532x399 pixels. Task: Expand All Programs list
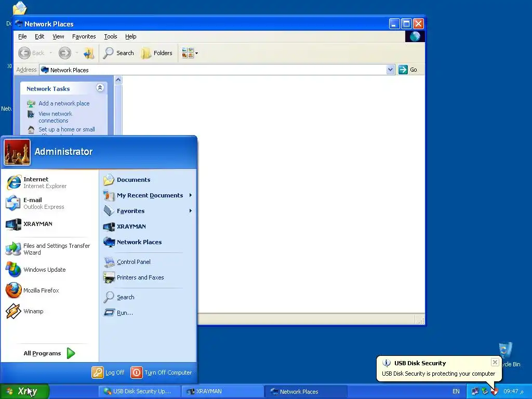(x=49, y=353)
